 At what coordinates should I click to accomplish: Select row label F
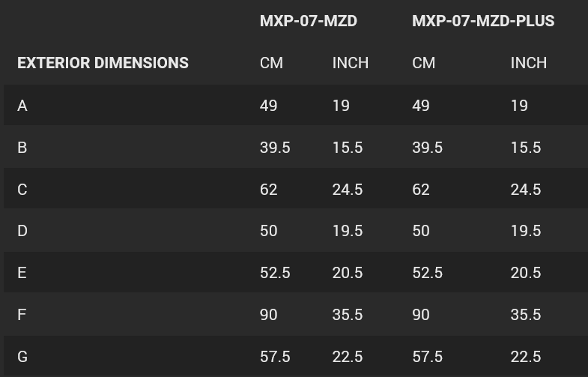tap(22, 315)
